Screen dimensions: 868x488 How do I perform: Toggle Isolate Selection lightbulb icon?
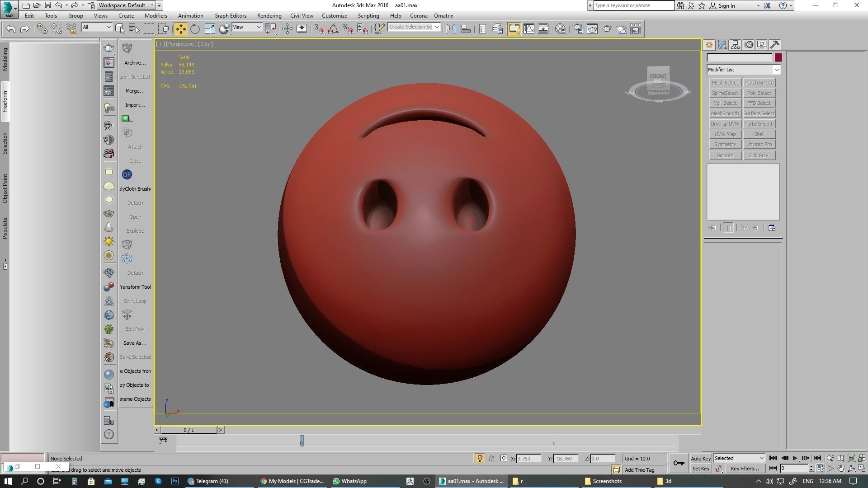480,458
